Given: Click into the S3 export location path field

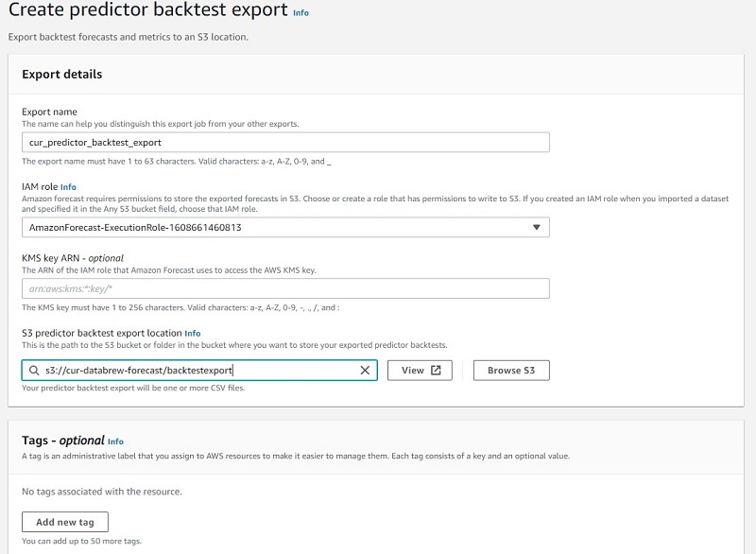Looking at the screenshot, I should [x=199, y=371].
